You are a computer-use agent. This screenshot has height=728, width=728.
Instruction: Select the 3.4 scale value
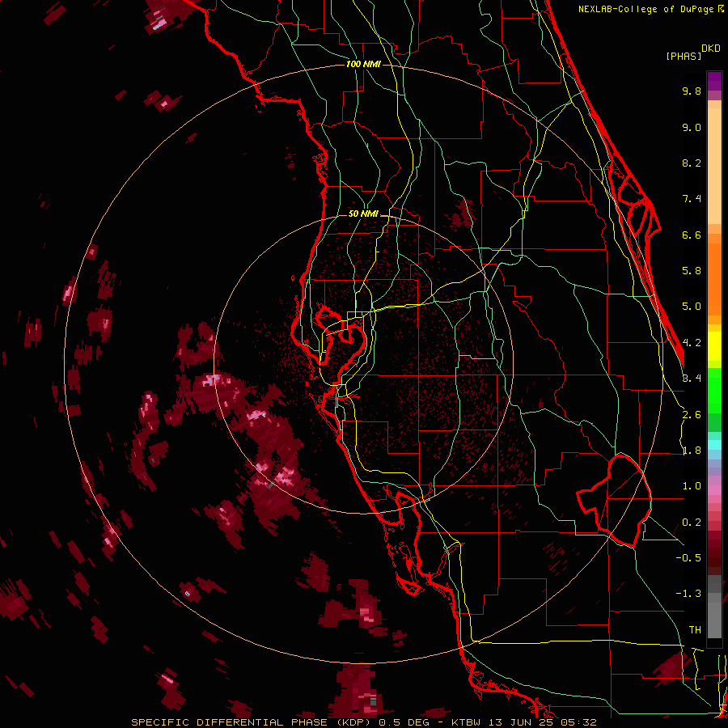(x=692, y=379)
